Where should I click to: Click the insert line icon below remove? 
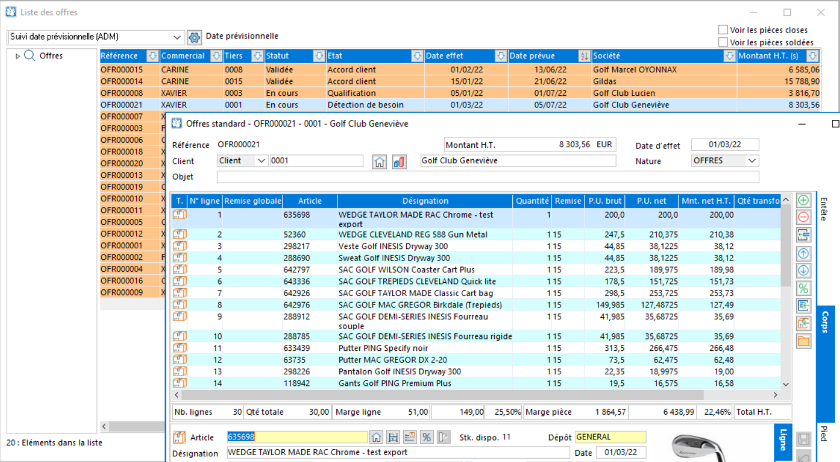[803, 235]
